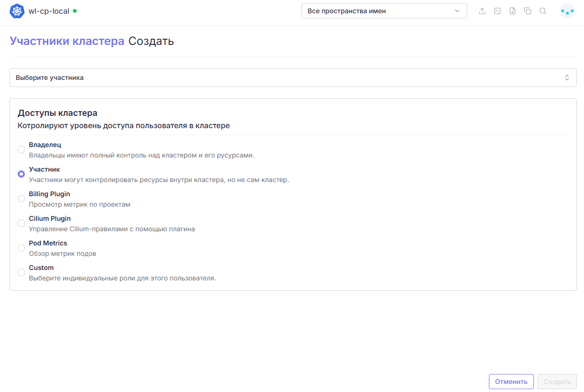Open the import YAML upload icon

(482, 11)
